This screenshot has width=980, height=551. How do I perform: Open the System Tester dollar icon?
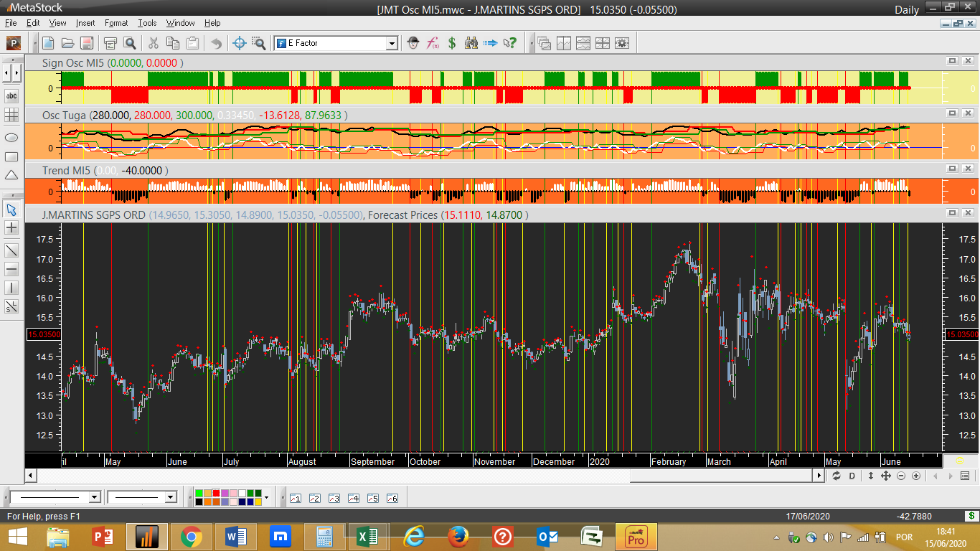click(x=452, y=43)
